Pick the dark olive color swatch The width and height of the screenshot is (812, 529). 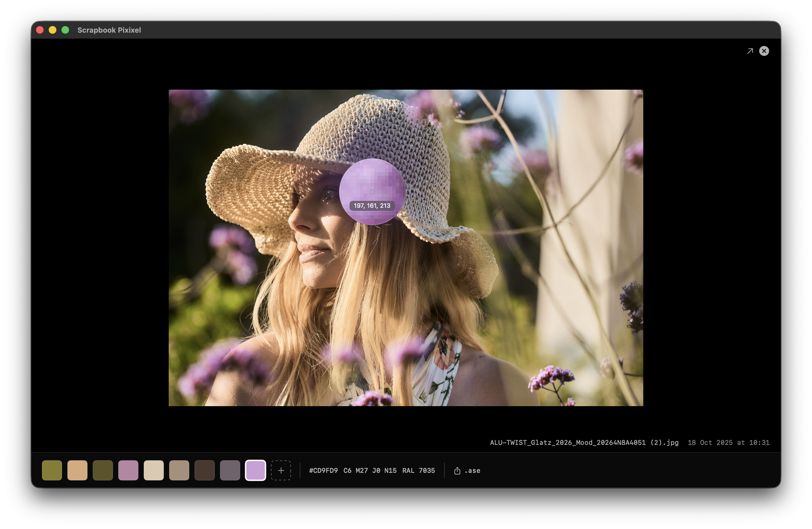[103, 470]
